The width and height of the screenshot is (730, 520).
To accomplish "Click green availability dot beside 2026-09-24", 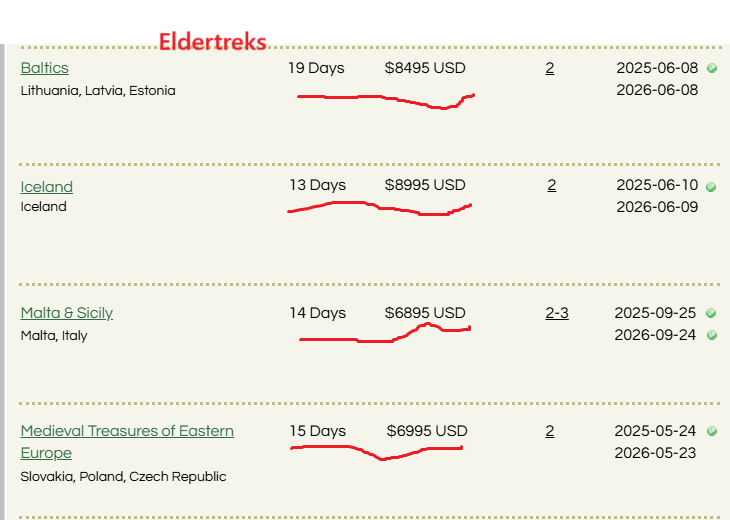I will 712,335.
